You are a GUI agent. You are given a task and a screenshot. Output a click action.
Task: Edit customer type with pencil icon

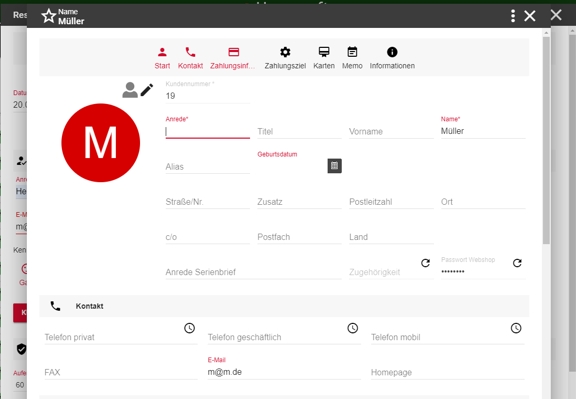tap(147, 90)
